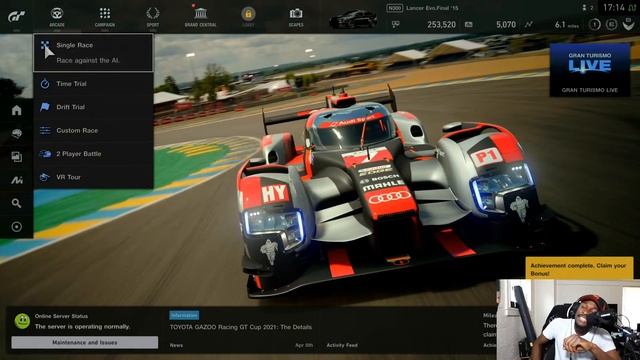Open the Sport mode menu

(x=153, y=17)
